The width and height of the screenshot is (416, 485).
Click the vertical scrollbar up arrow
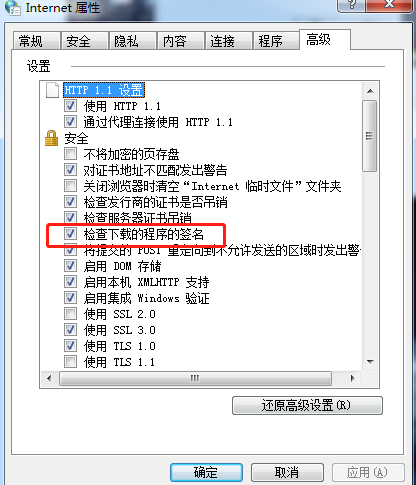(370, 91)
